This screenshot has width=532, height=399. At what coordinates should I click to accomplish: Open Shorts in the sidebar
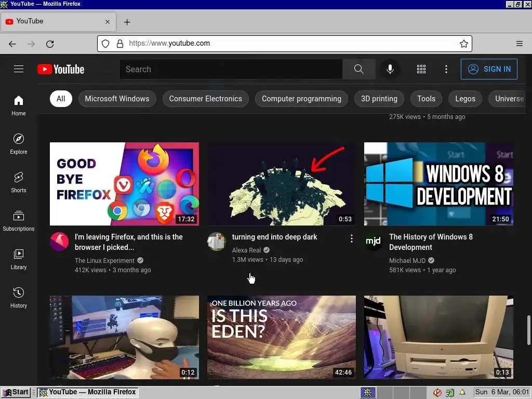coord(19,182)
